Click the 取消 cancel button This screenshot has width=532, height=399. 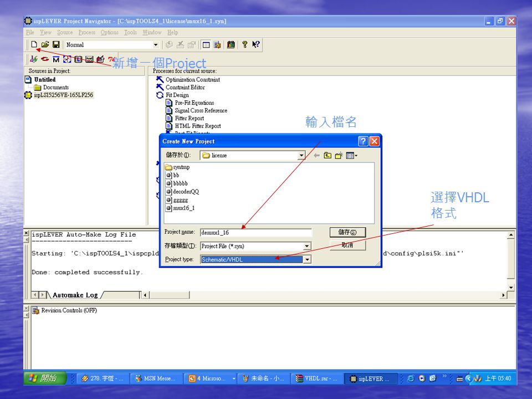347,245
